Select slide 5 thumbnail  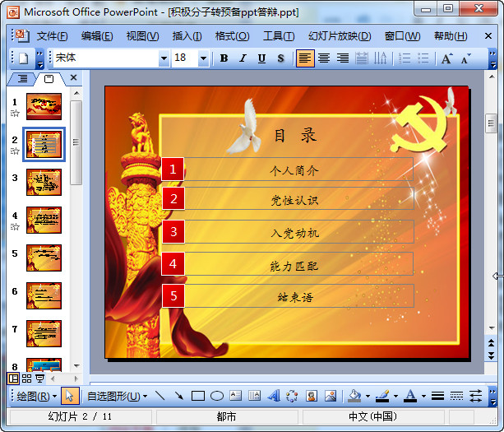[44, 258]
